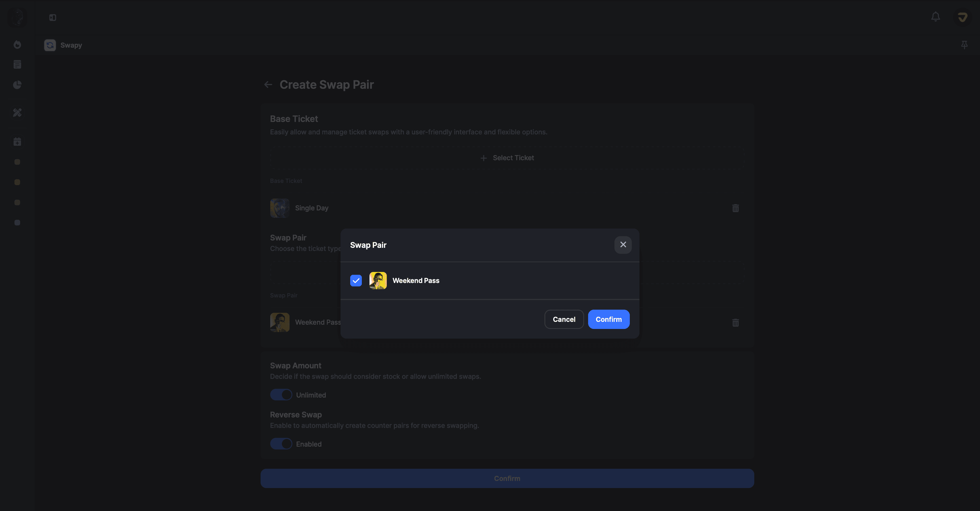Click the pin icon in header
Viewport: 980px width, 511px height.
964,45
